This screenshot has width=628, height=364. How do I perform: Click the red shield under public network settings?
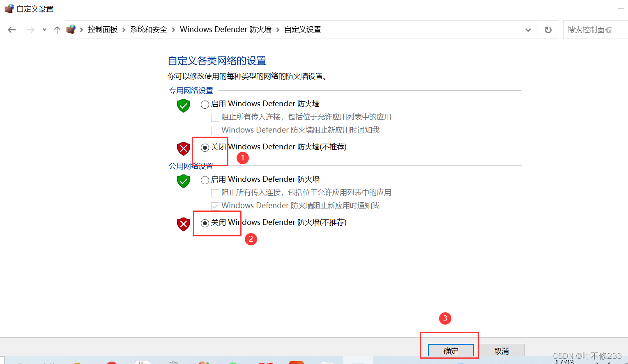184,224
